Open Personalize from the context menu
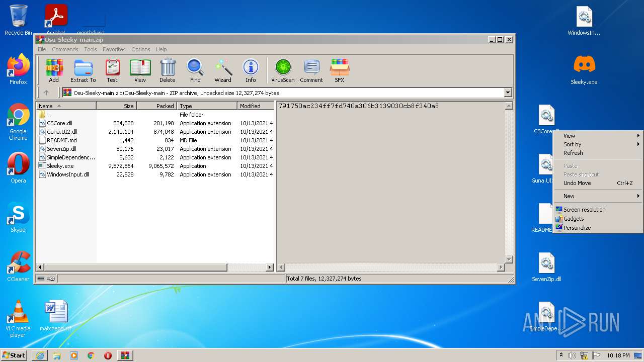The image size is (644, 362). 598,228
